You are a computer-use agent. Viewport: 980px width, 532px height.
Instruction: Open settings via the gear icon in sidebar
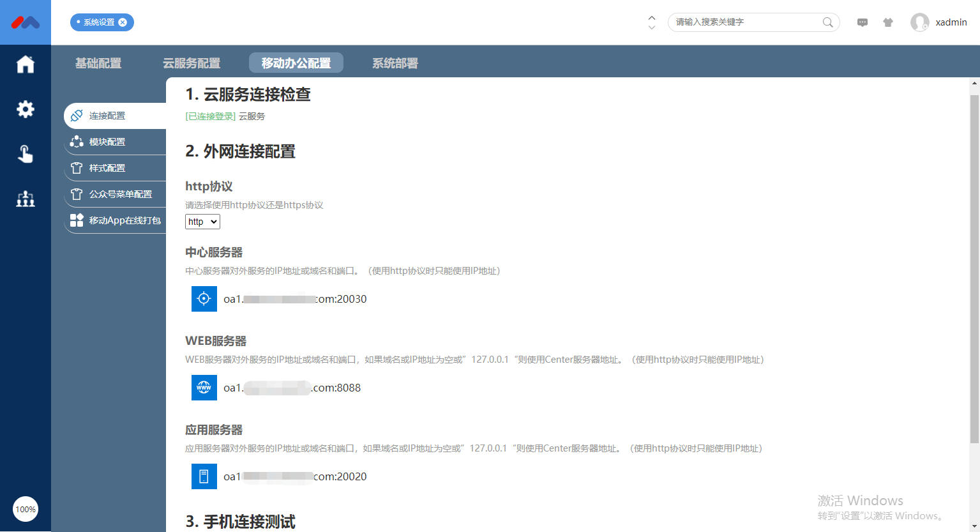[x=26, y=109]
